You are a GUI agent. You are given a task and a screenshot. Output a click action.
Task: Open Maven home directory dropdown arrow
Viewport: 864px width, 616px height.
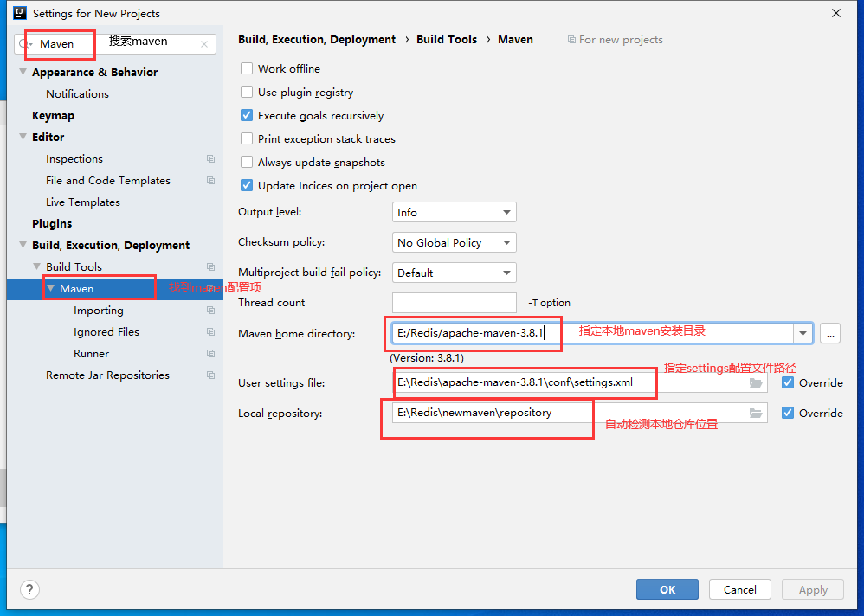tap(803, 333)
